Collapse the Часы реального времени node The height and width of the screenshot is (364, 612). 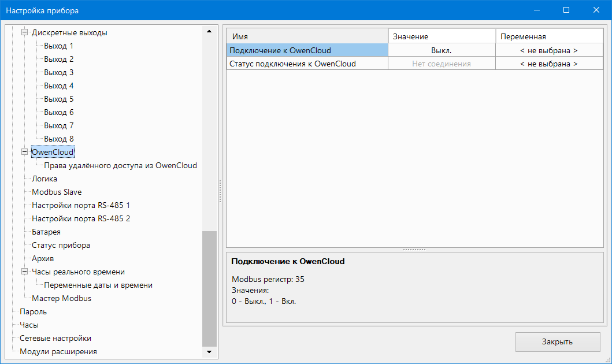pos(24,272)
